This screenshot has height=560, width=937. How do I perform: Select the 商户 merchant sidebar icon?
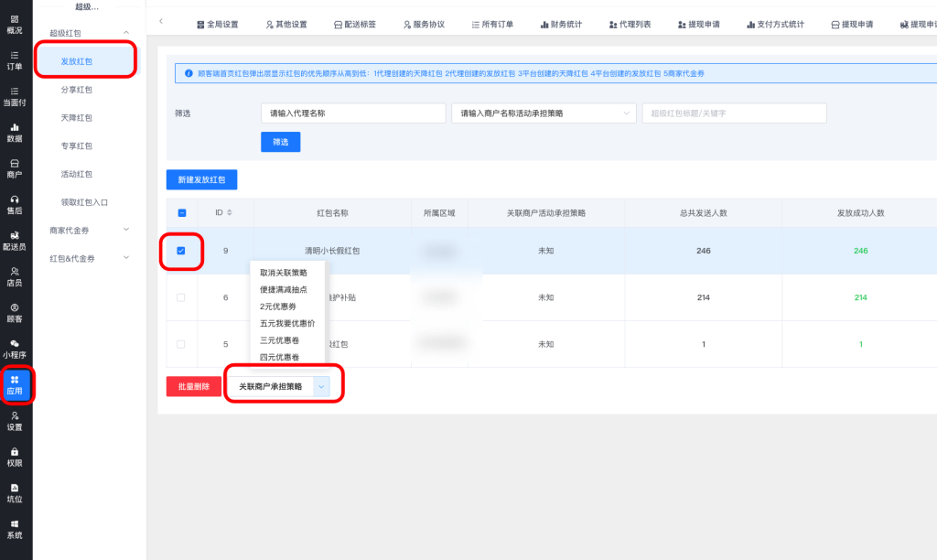15,168
